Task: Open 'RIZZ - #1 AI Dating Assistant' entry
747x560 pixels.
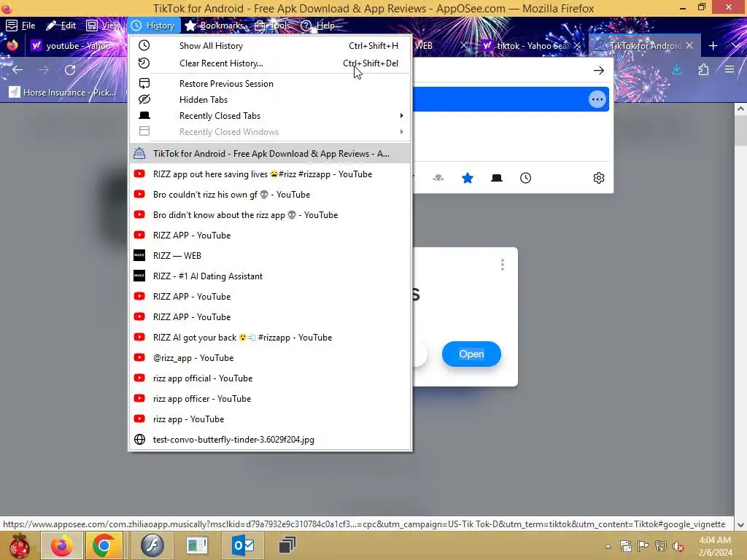Action: click(270, 276)
